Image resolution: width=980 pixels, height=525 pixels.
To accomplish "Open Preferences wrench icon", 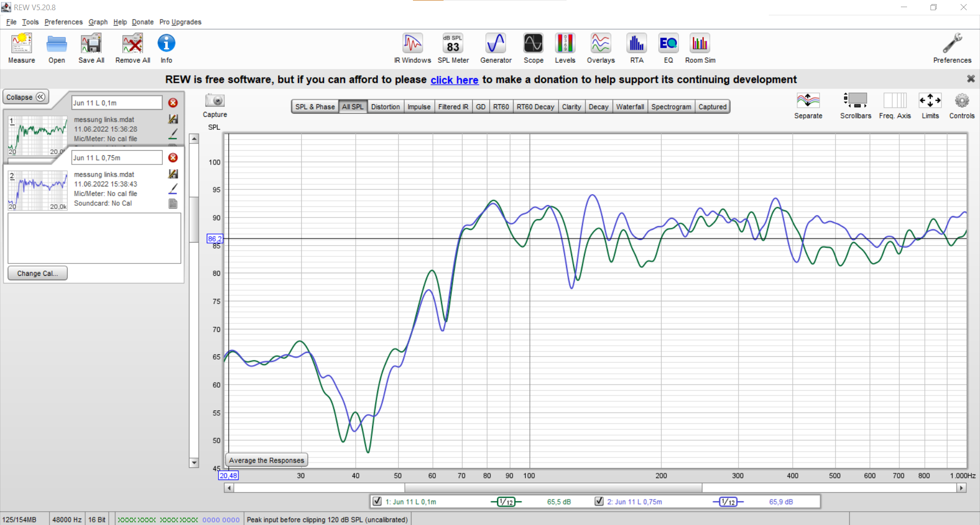I will 952,49.
